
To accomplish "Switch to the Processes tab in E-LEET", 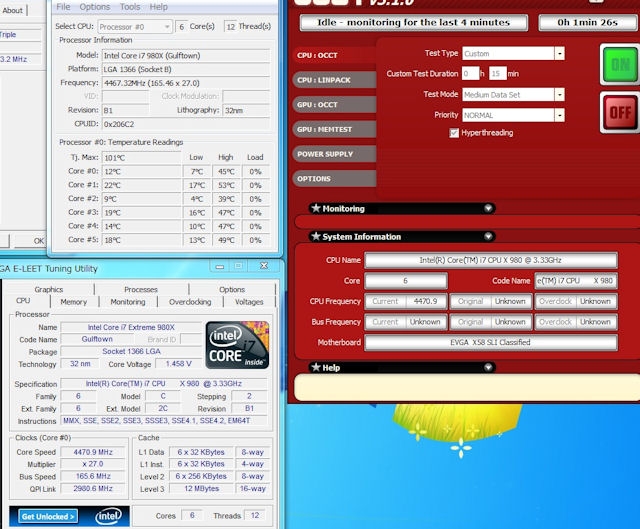I will pyautogui.click(x=141, y=289).
